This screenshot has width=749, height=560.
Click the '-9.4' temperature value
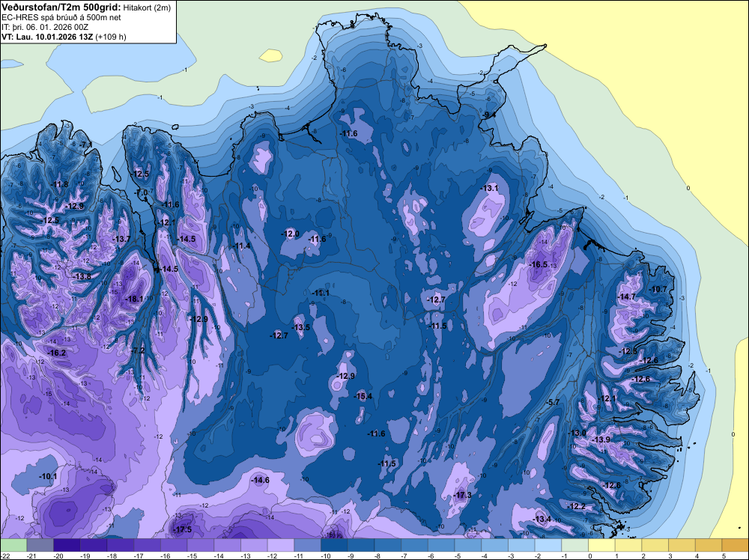click(x=488, y=115)
